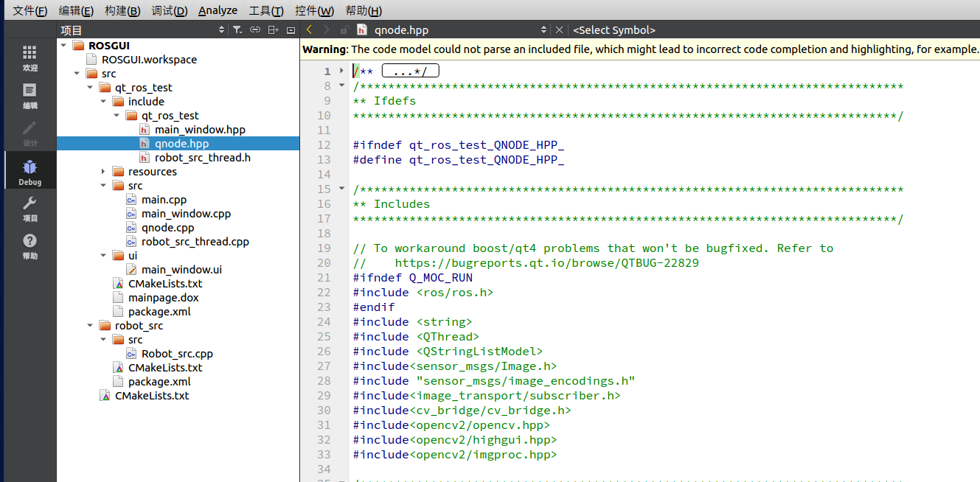980x482 pixels.
Task: Open the 工具(T) menu
Action: pos(266,10)
